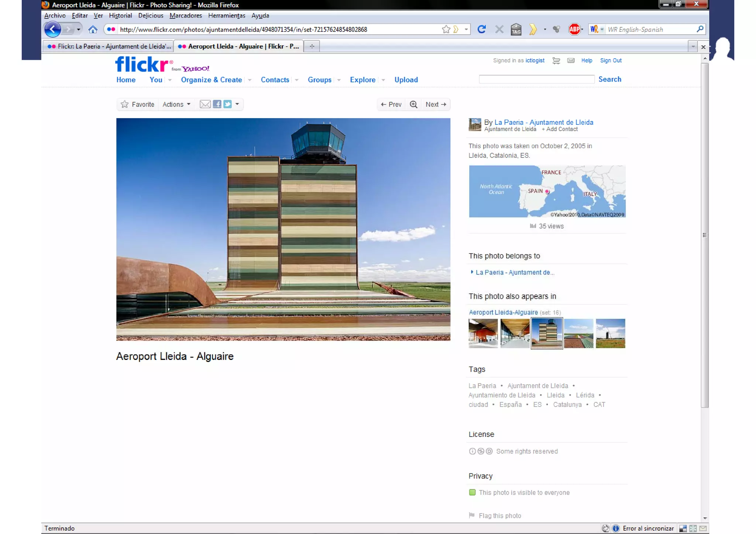Open Flickr mail envelope icon near Help
This screenshot has width=756, height=534.
571,61
